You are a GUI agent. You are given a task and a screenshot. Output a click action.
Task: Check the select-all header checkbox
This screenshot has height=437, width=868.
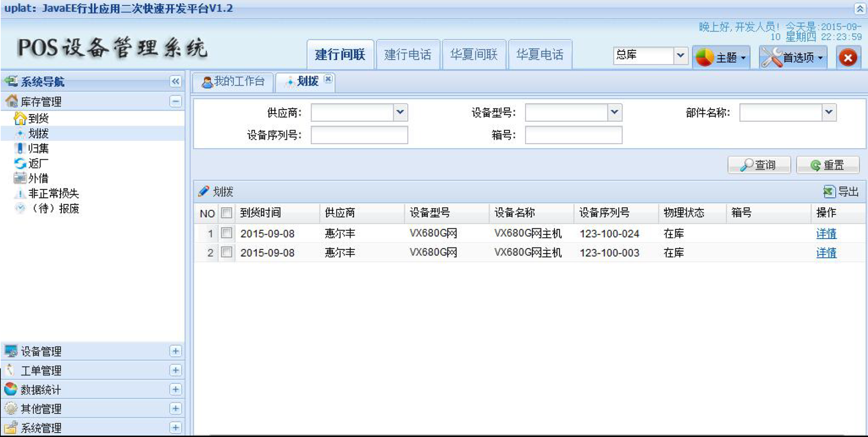(x=226, y=213)
